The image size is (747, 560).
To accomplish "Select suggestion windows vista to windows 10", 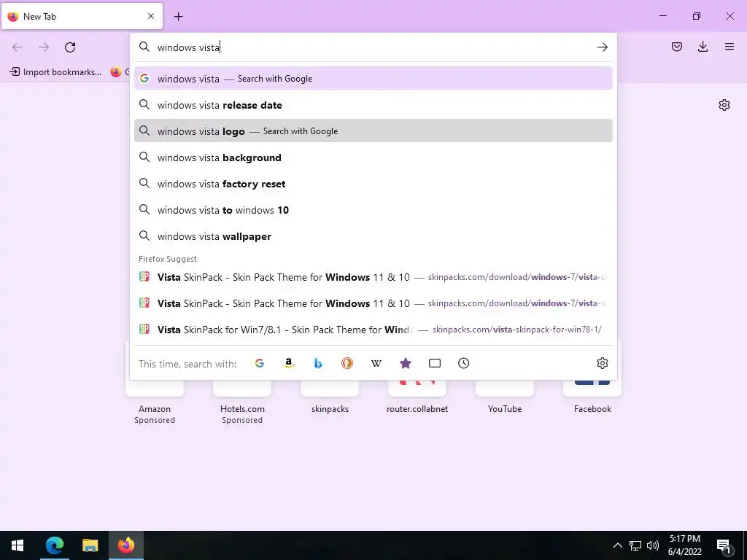I will 373,210.
